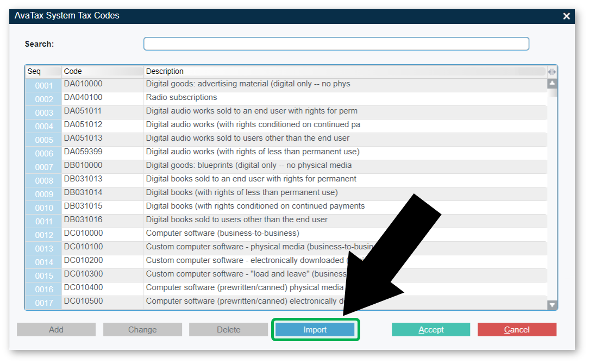
Task: Select Digital goods: blueprints description
Action: [249, 165]
